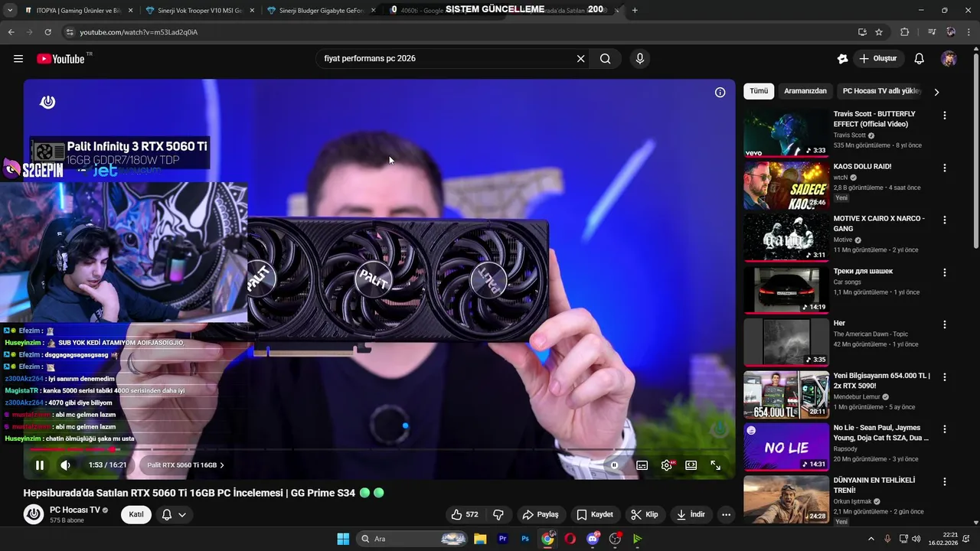
Task: Open the No Lie - Sean Paul thumbnail
Action: [x=786, y=446]
